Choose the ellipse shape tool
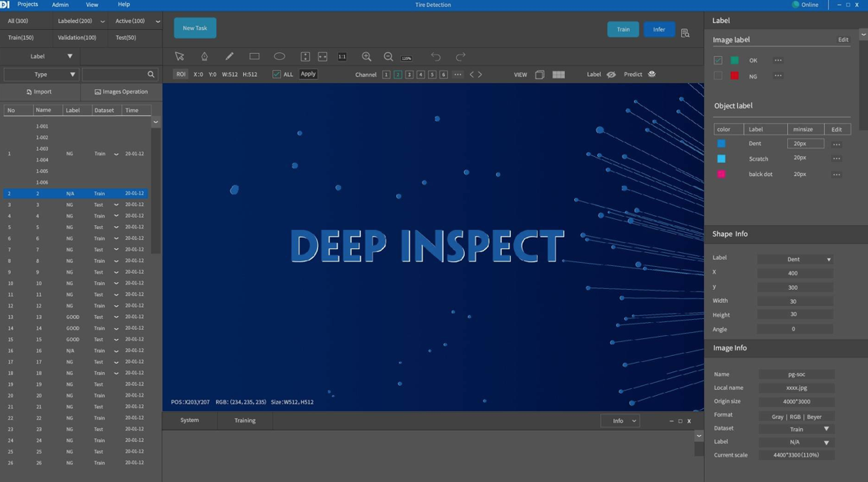Image resolution: width=868 pixels, height=482 pixels. pos(279,56)
